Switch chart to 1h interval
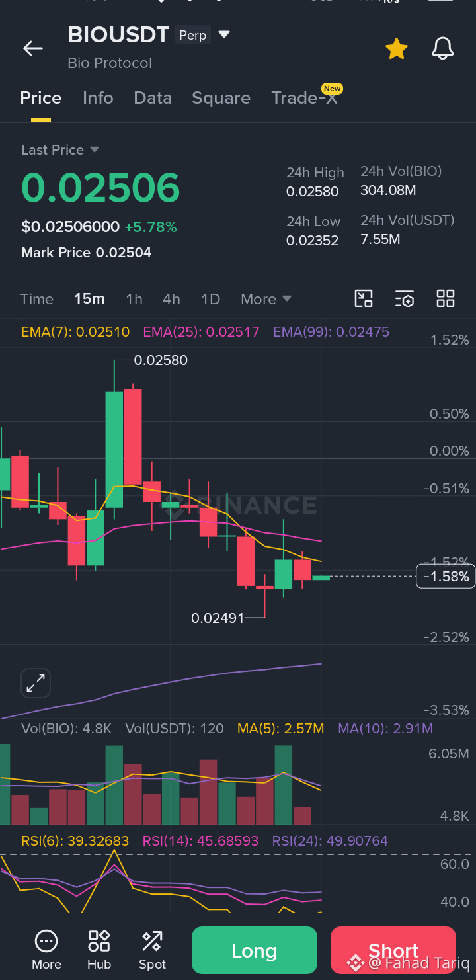The height and width of the screenshot is (980, 476). (x=134, y=299)
